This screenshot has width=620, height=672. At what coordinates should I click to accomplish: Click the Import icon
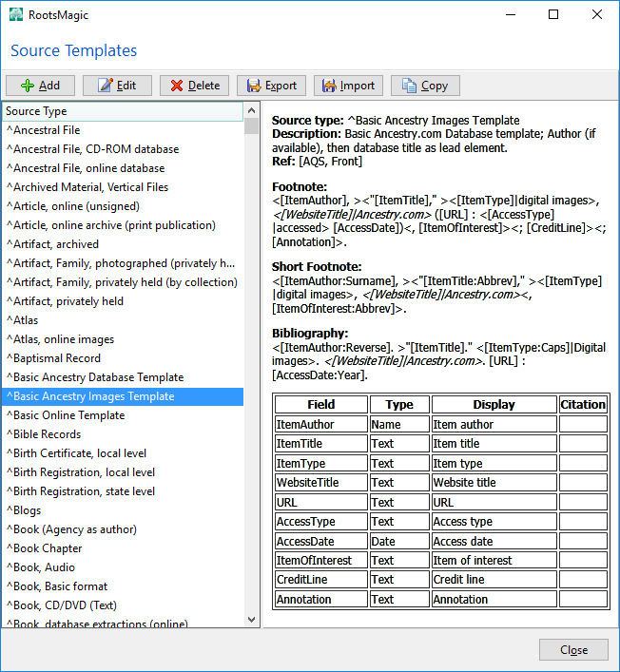point(329,86)
